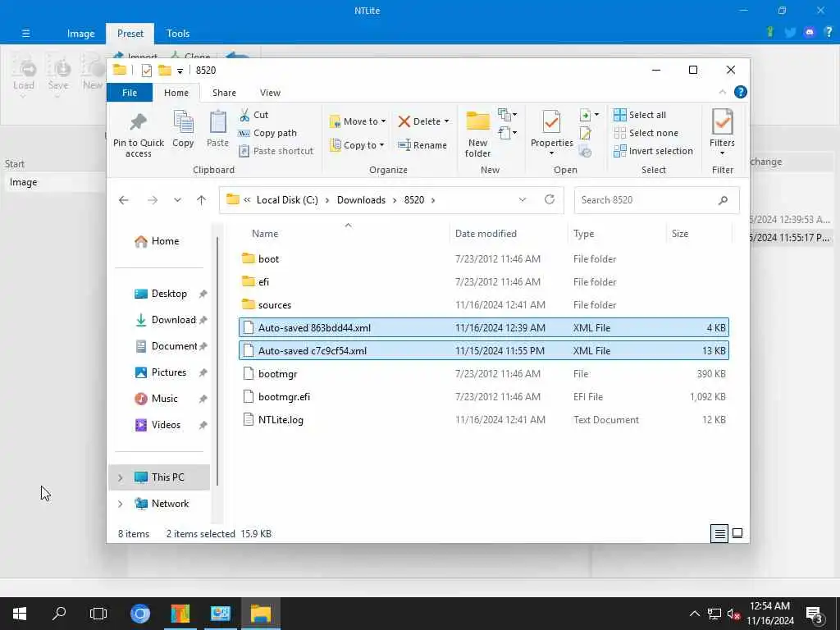Expand the Properties dropdown arrow

(551, 153)
